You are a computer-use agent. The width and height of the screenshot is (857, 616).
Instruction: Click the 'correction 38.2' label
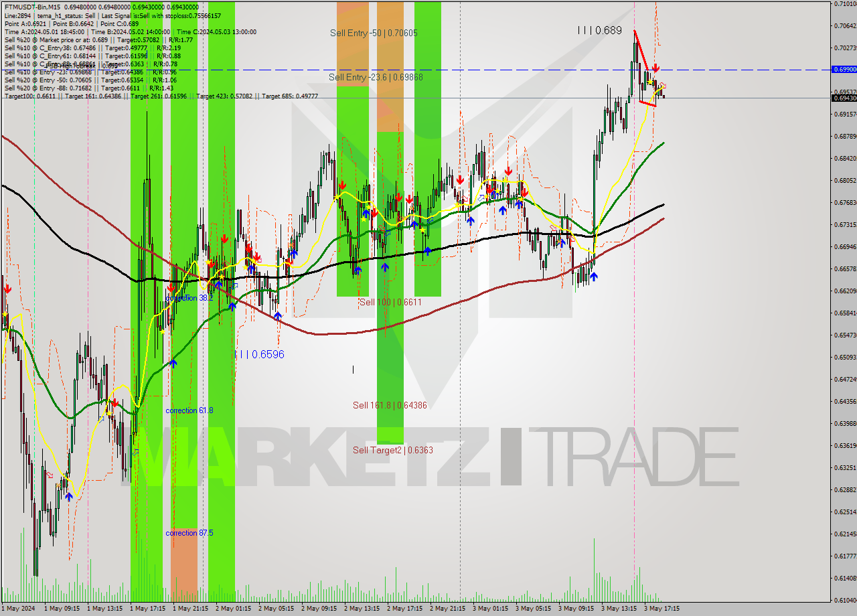189,298
